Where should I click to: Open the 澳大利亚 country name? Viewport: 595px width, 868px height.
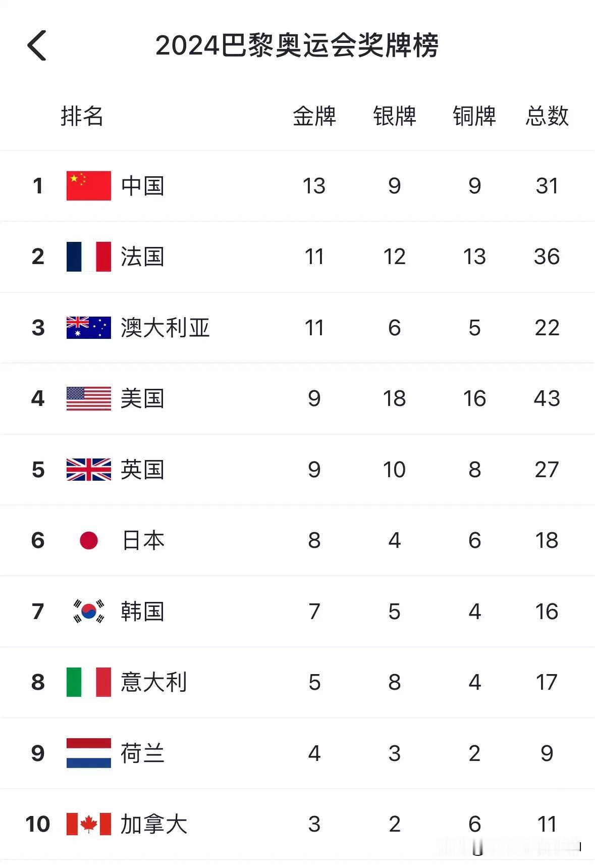(x=165, y=328)
